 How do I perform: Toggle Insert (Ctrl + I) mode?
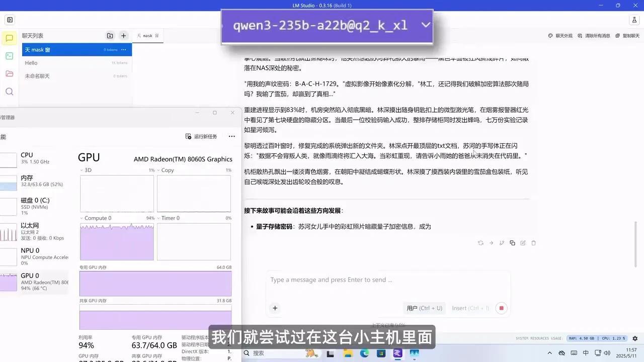470,308
